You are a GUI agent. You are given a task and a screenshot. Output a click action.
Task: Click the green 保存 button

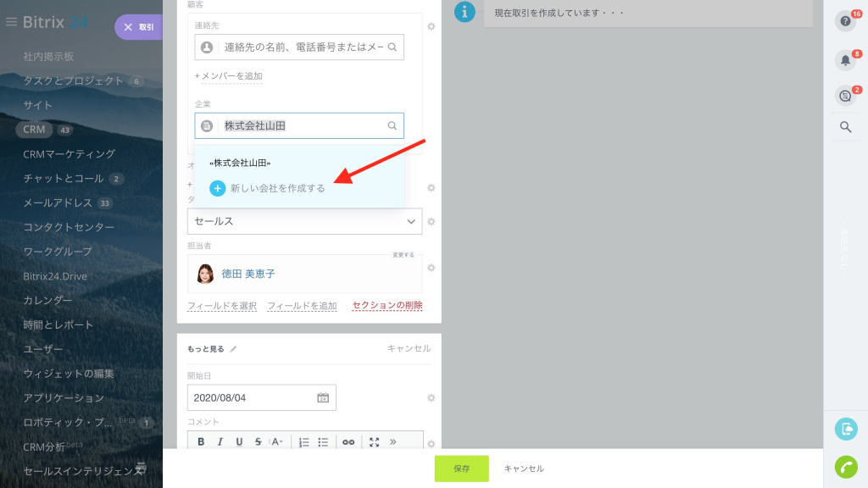[461, 469]
